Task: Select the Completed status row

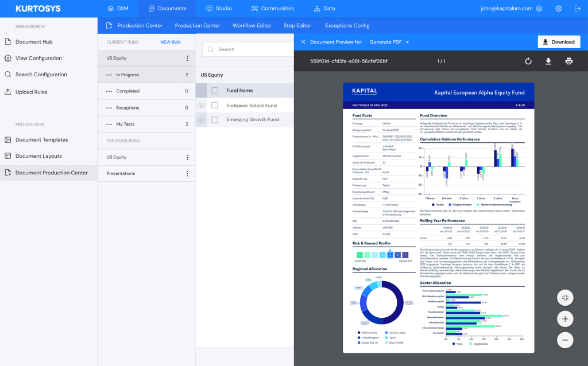Action: pos(146,91)
